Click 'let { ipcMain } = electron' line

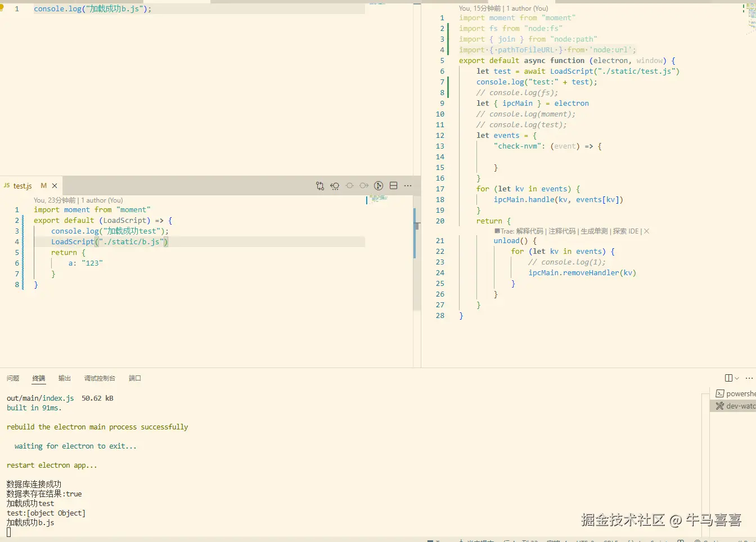(x=533, y=104)
